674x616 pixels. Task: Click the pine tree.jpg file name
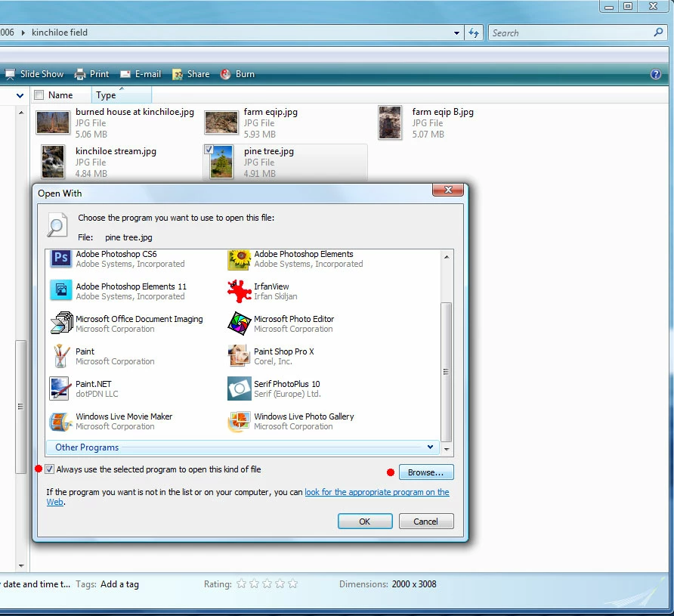pyautogui.click(x=269, y=151)
